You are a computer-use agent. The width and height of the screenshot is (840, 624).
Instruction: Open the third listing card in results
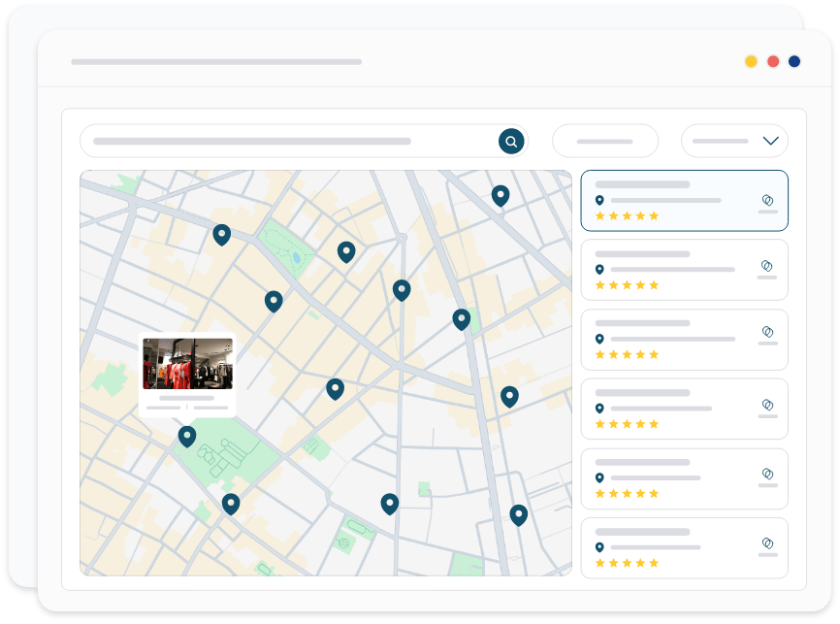point(684,340)
